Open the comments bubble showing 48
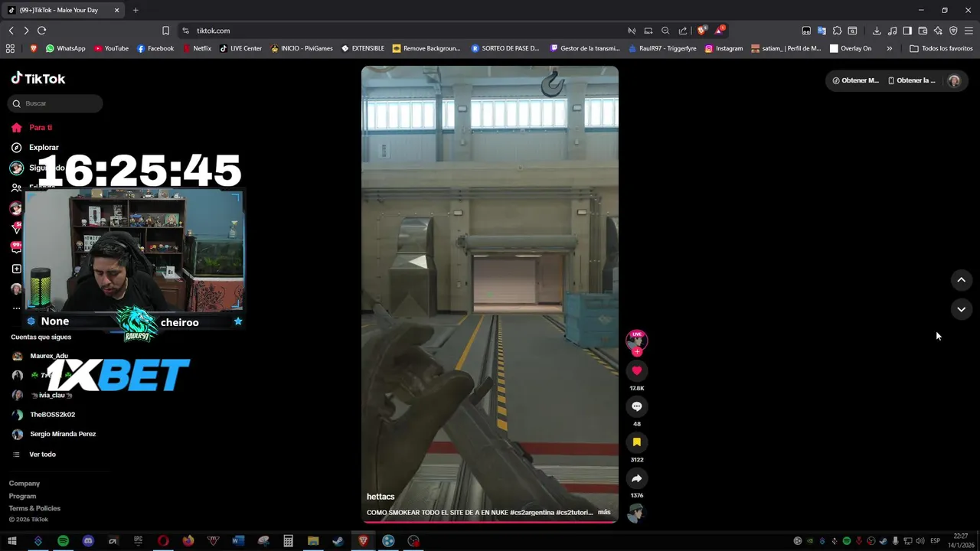The image size is (980, 551). point(636,406)
